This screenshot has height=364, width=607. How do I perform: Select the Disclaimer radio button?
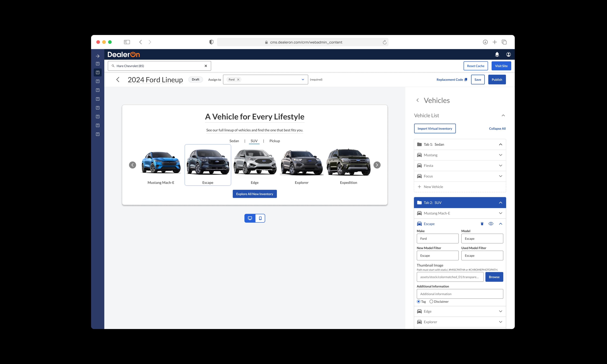pos(431,302)
